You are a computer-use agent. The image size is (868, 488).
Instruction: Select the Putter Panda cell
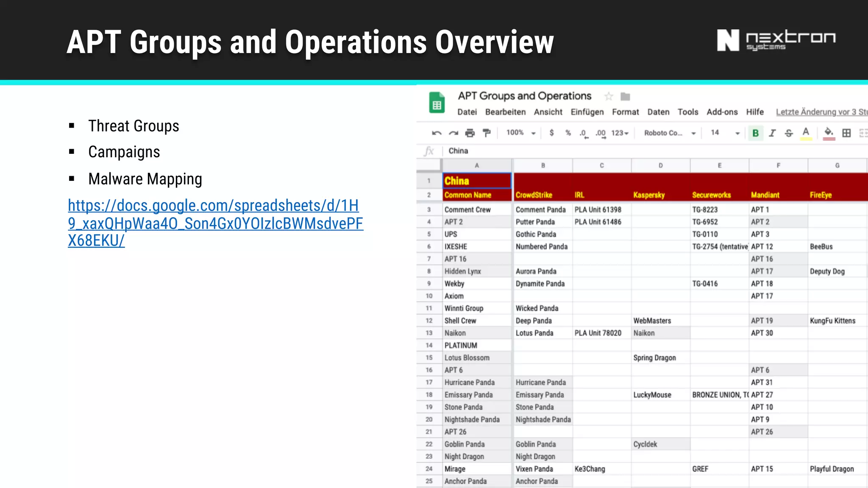point(543,222)
